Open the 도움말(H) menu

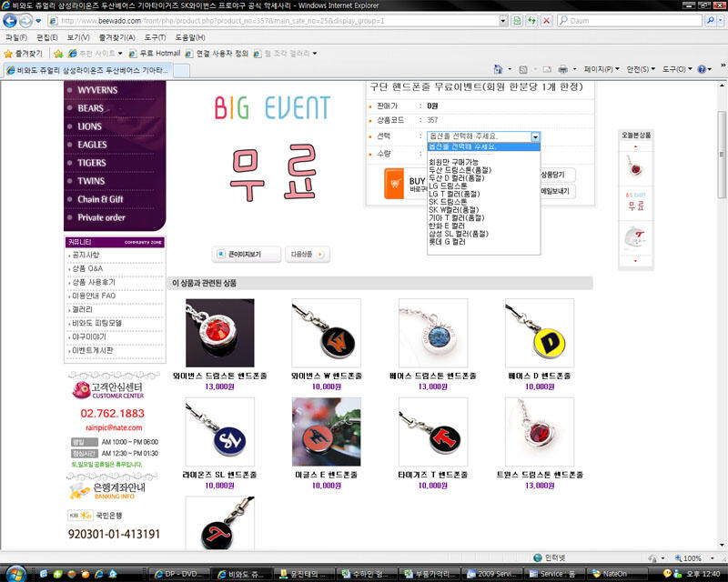(190, 37)
